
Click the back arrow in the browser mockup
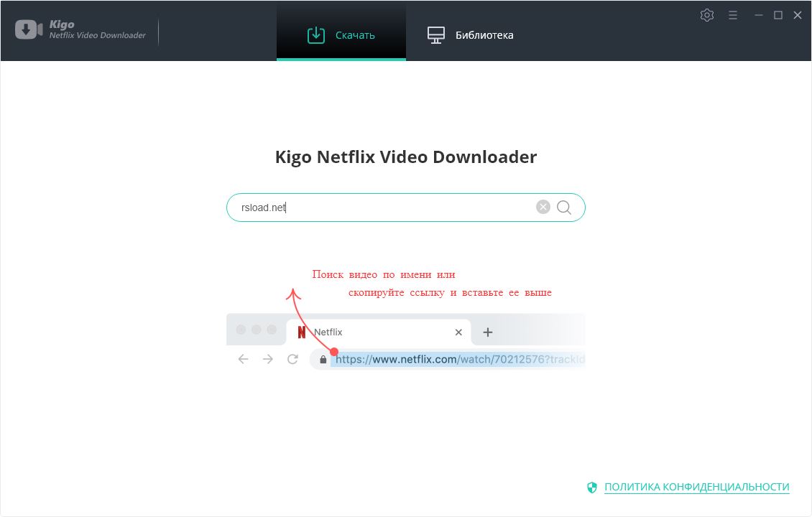(x=243, y=359)
